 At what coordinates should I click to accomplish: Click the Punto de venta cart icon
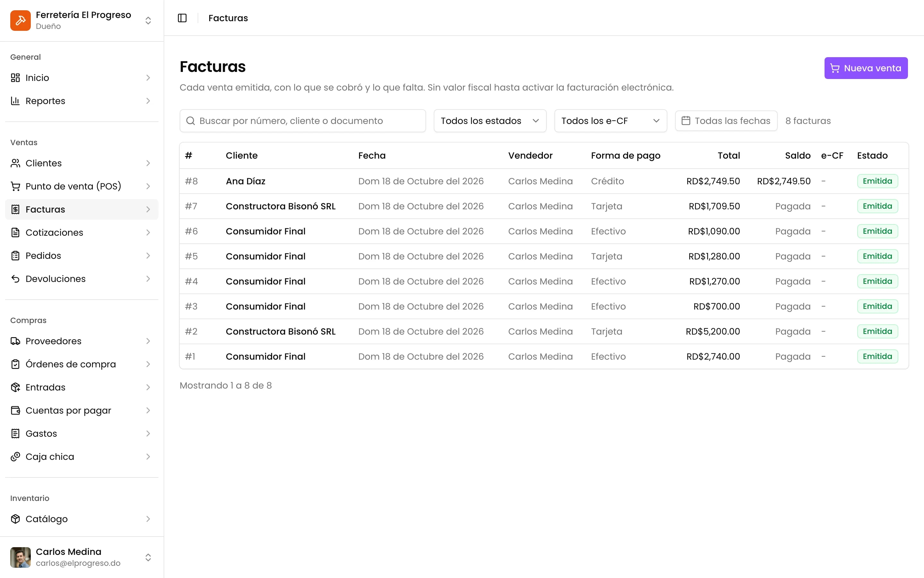[15, 186]
